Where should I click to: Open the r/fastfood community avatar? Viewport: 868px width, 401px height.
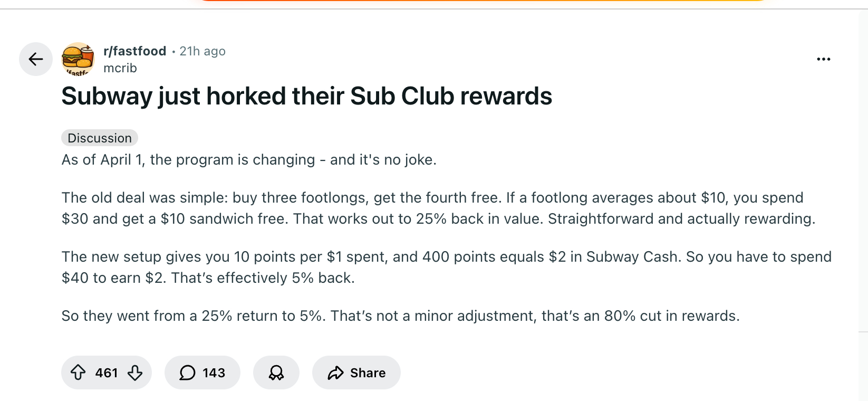[78, 59]
